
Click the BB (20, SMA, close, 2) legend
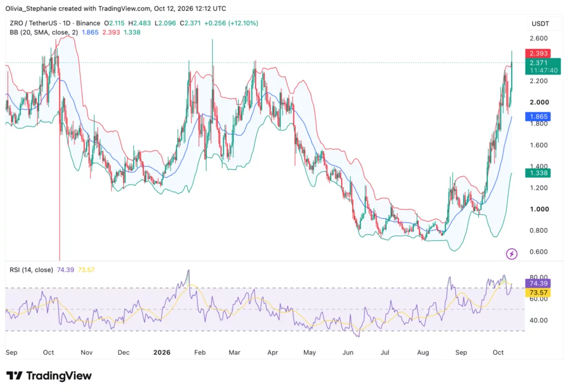(x=44, y=32)
